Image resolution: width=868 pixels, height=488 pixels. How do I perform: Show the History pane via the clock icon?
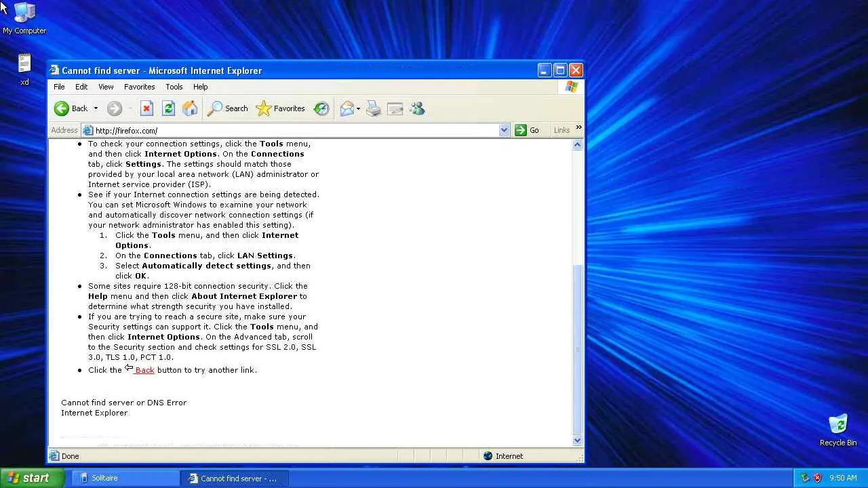click(x=321, y=108)
